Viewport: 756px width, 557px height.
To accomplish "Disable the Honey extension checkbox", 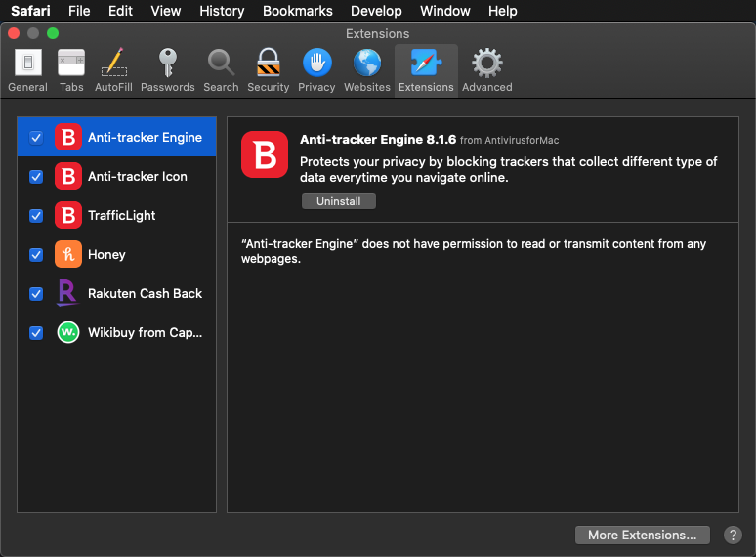I will pos(36,255).
